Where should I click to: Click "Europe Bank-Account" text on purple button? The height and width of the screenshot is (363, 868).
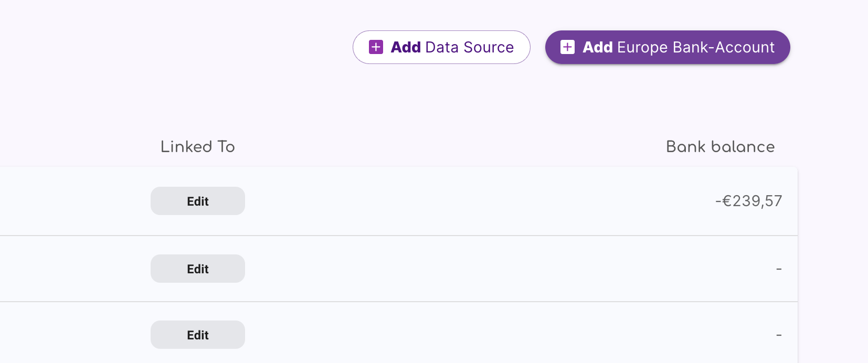(696, 47)
